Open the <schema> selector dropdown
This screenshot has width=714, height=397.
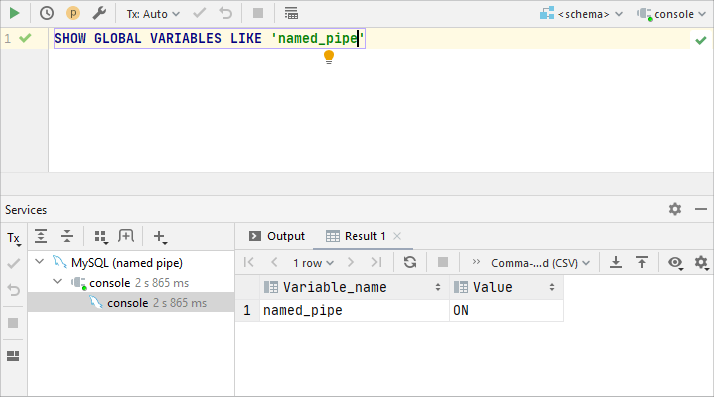pos(581,14)
